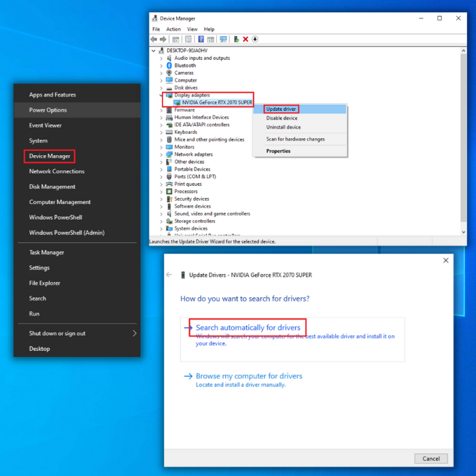Click the Network adapters icon
The width and height of the screenshot is (476, 476).
click(x=169, y=154)
